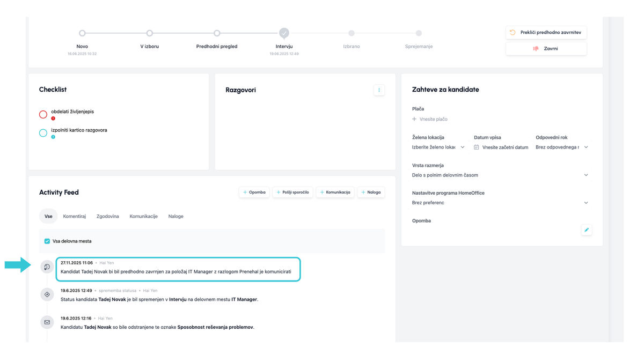644x362 pixels.
Task: Mark izpolniti kartico razgovora as done
Action: pyautogui.click(x=43, y=133)
